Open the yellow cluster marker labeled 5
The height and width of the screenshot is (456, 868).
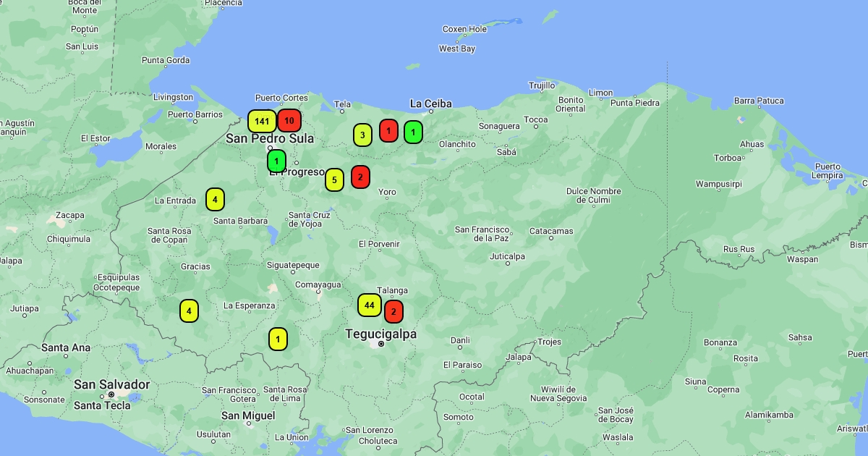click(x=334, y=180)
